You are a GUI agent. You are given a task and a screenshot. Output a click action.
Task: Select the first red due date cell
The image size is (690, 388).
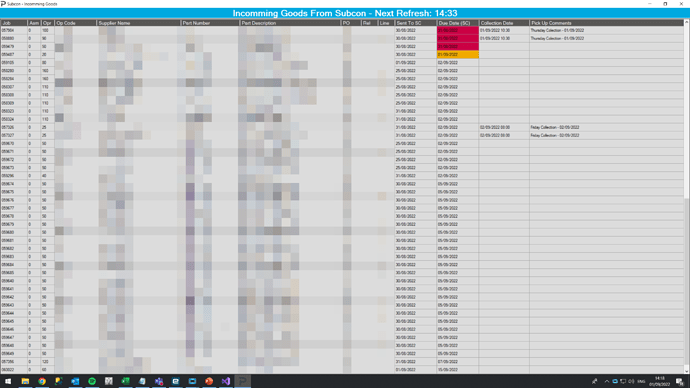coord(458,30)
